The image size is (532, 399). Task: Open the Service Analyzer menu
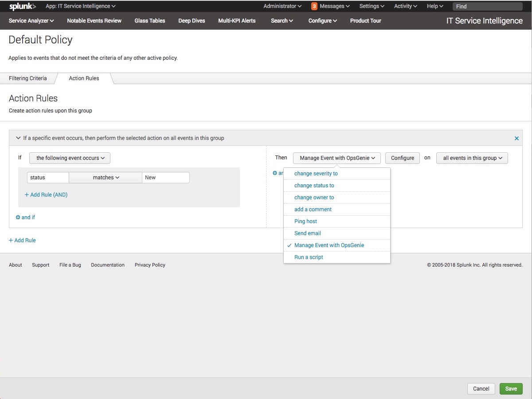(31, 21)
